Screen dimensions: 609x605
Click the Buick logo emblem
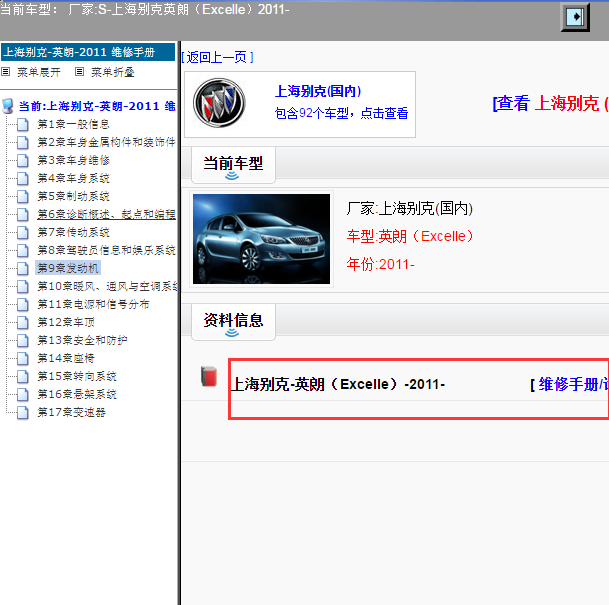tap(219, 103)
